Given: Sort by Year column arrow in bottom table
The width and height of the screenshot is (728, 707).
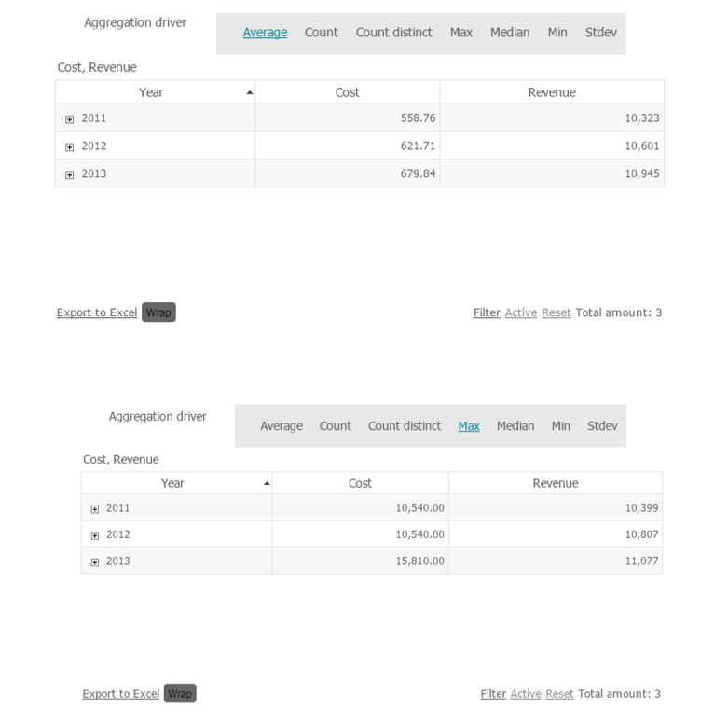Looking at the screenshot, I should click(x=267, y=483).
